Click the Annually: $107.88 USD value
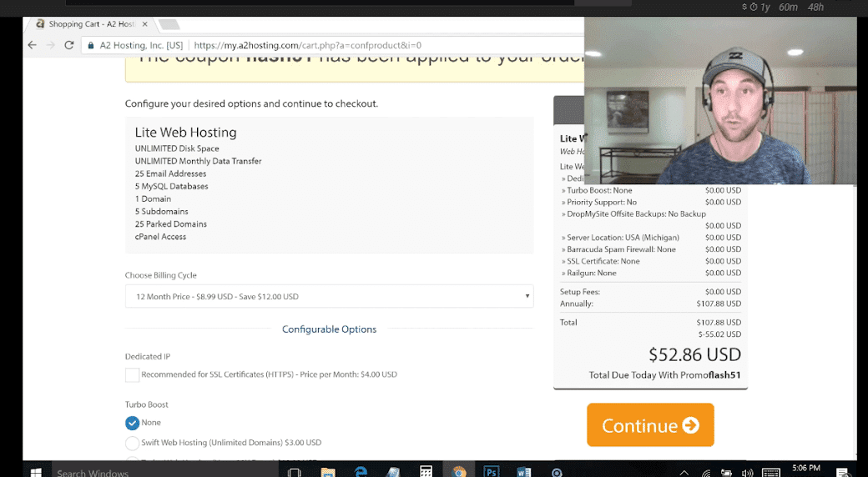 (719, 304)
